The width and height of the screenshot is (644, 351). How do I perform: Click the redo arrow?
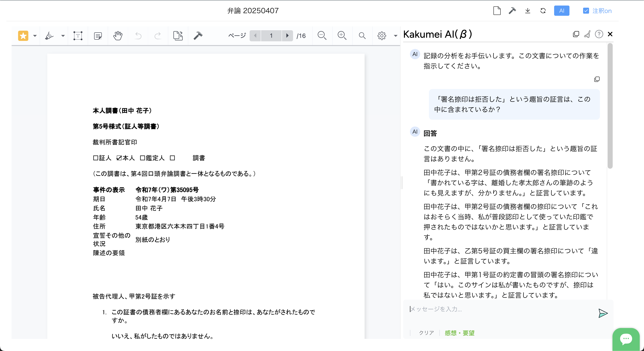tap(158, 36)
